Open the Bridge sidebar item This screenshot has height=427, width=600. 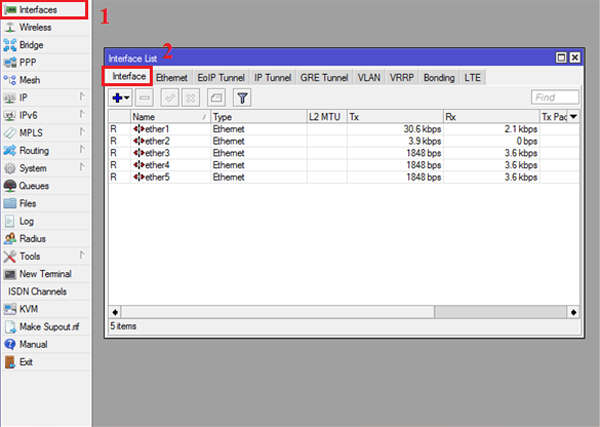(x=33, y=45)
